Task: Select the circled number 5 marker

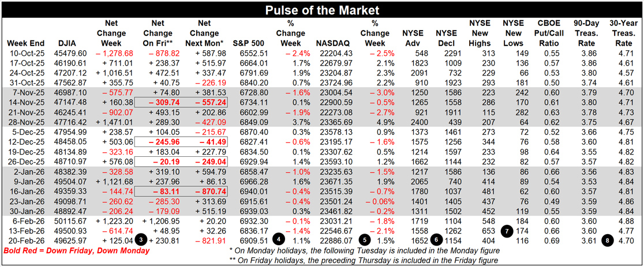Action: point(364,239)
